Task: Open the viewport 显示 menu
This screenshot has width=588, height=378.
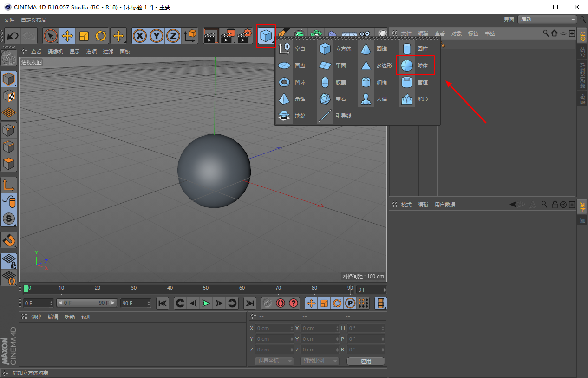Action: 75,52
